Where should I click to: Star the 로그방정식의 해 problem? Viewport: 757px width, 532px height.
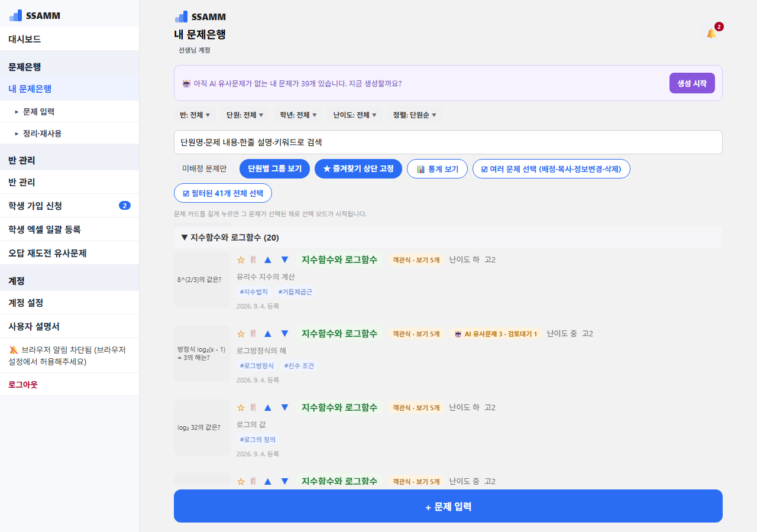[x=241, y=333]
